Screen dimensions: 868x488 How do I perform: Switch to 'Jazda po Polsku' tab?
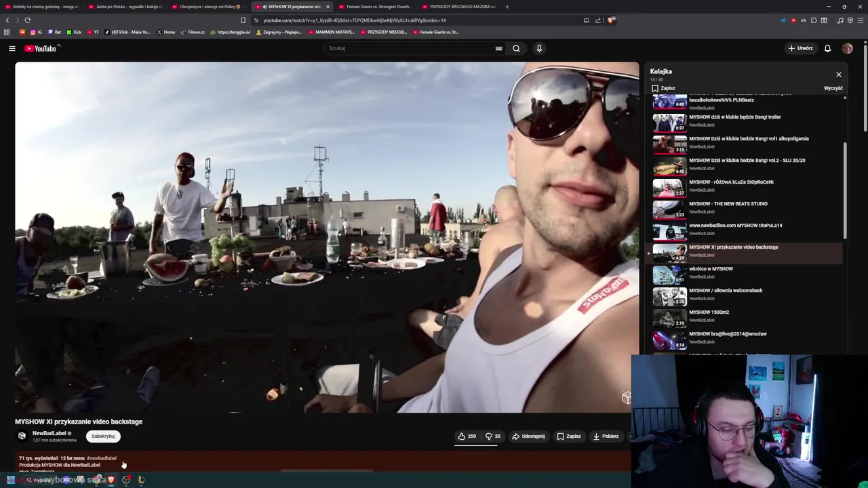click(x=125, y=6)
